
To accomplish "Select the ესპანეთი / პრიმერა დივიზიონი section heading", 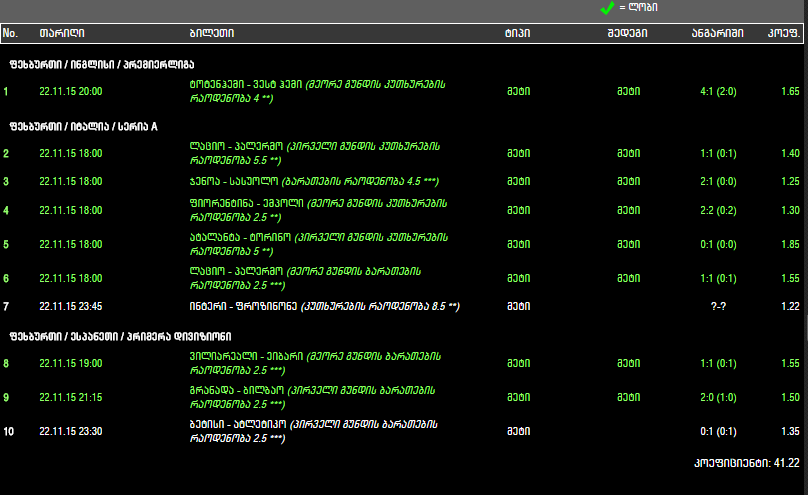I will (120, 336).
